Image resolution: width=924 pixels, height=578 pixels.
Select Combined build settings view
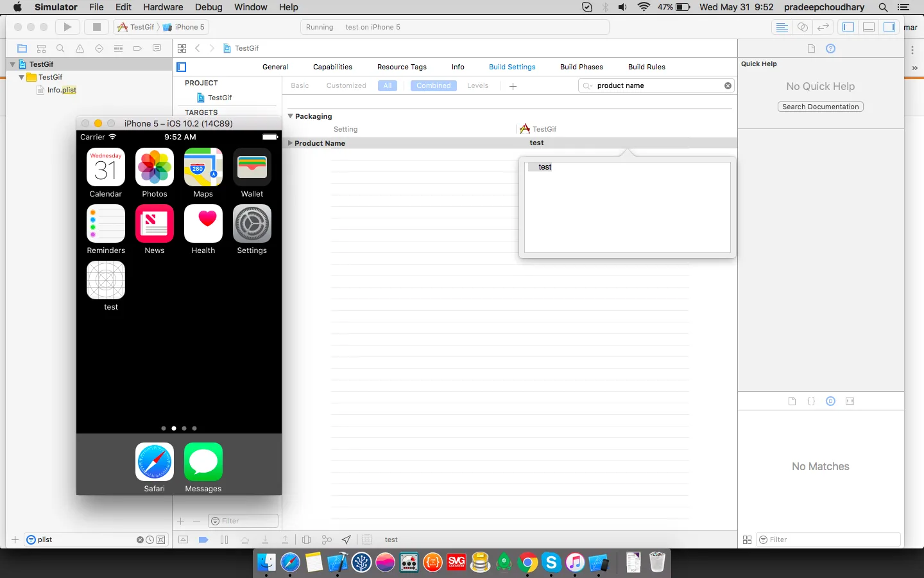(x=434, y=85)
